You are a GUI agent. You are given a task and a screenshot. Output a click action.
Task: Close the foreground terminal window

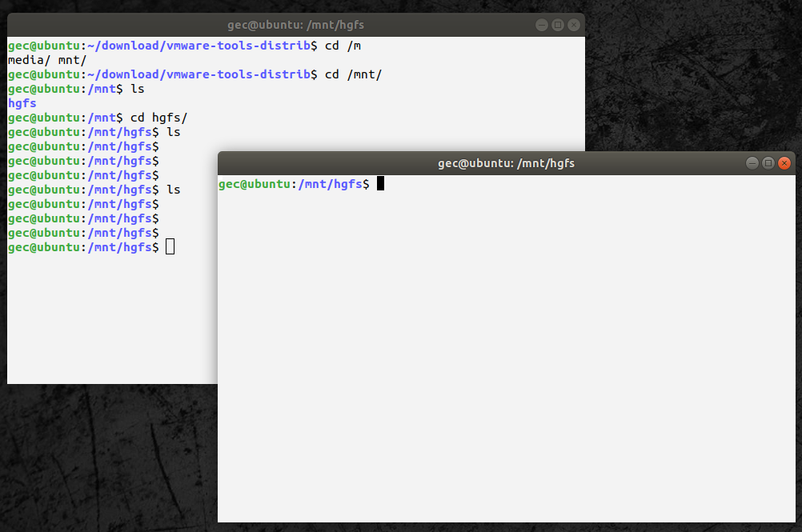[784, 163]
